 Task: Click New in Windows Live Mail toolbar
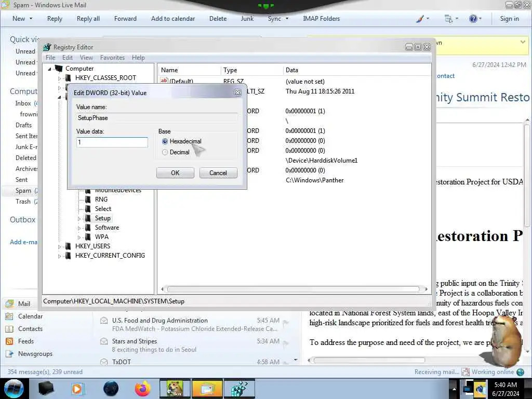coord(19,19)
